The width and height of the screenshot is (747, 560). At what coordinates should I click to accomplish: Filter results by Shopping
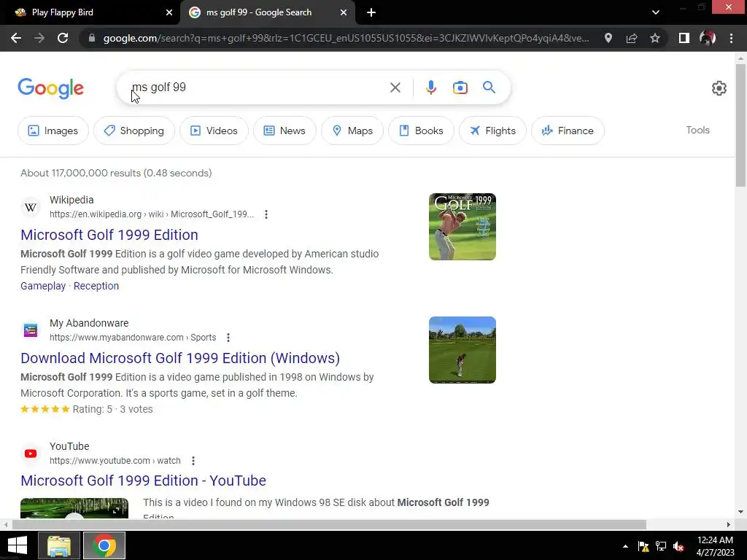(134, 131)
